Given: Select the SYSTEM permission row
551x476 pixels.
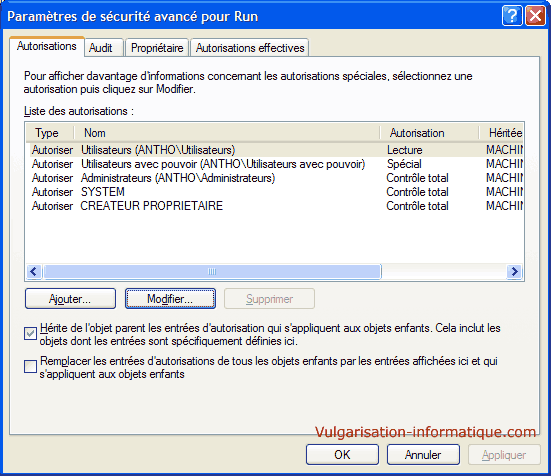Looking at the screenshot, I should pyautogui.click(x=274, y=192).
